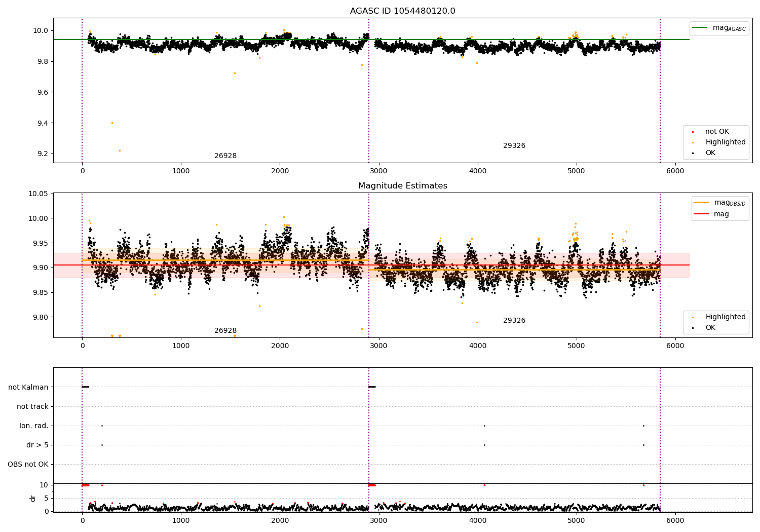Click the 3000 x-axis tick of middle plot

tap(378, 346)
